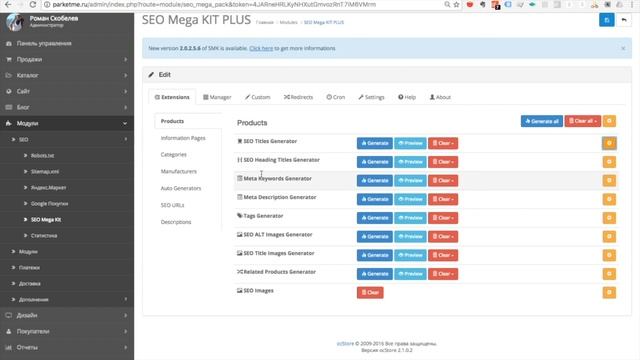
Task: Click the Generate all button
Action: tap(542, 121)
